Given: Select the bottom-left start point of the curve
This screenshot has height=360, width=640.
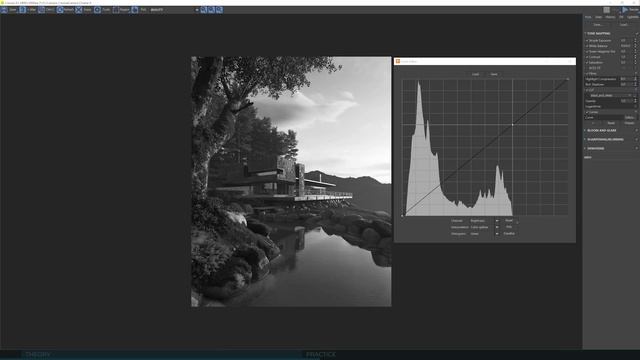Looking at the screenshot, I should pyautogui.click(x=403, y=215).
